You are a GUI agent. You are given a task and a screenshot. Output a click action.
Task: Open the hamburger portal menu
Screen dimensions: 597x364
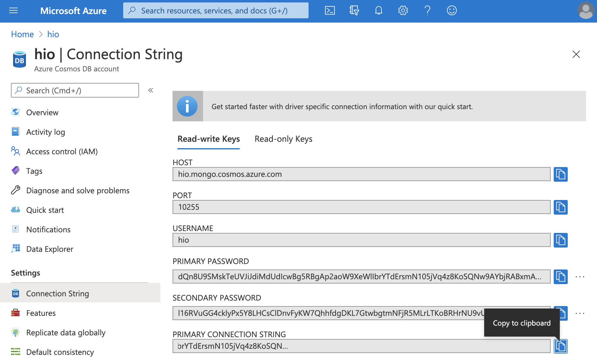13,11
